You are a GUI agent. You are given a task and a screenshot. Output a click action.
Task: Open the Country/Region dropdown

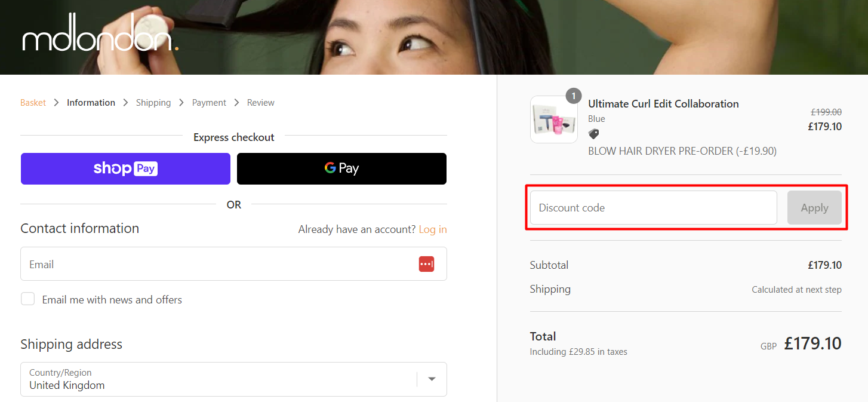[x=233, y=379]
